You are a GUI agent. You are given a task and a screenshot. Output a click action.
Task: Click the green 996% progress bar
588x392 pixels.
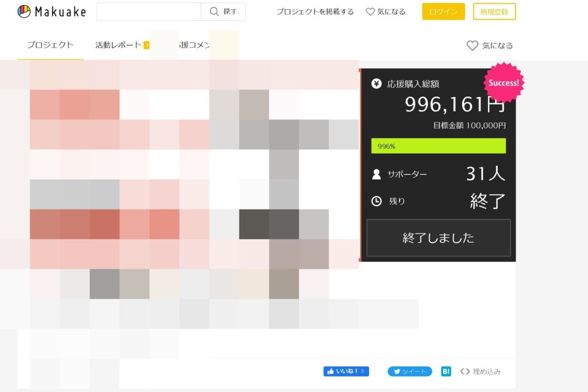pyautogui.click(x=438, y=146)
